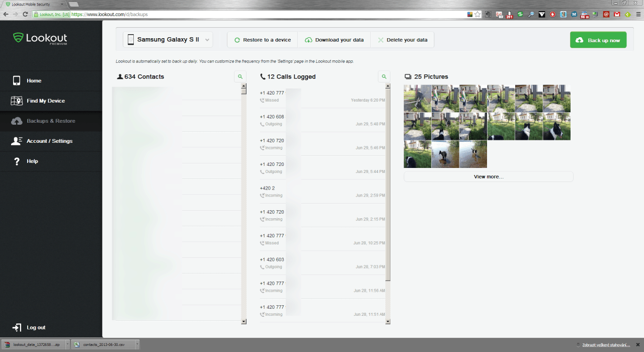Open Evernote clipper elephant extension
The width and height of the screenshot is (644, 352).
(488, 15)
